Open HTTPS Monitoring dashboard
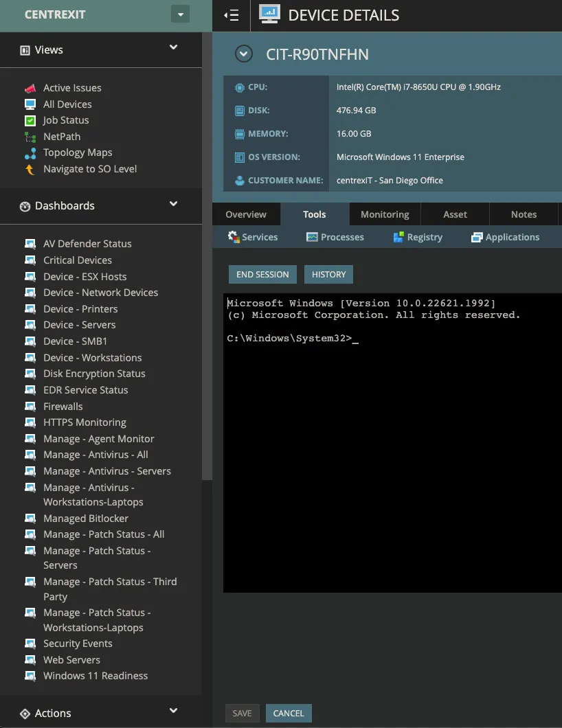The width and height of the screenshot is (562, 728). [85, 422]
